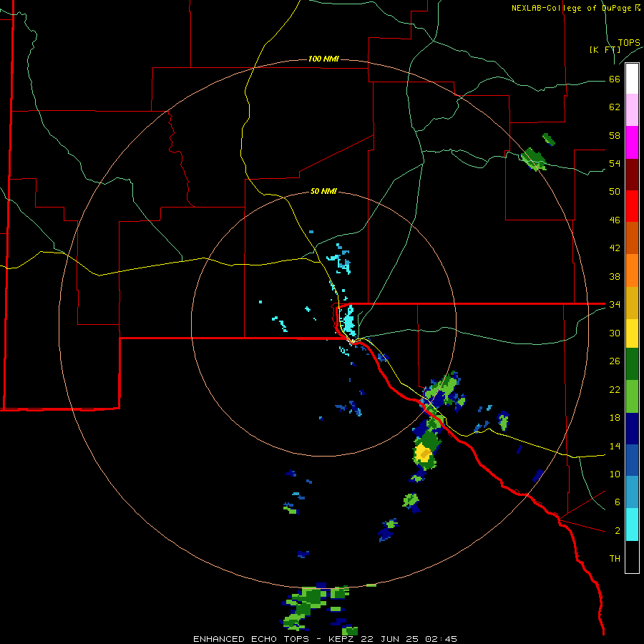The height and width of the screenshot is (644, 644).
Task: Click the TH legend label
Action: coord(615,559)
